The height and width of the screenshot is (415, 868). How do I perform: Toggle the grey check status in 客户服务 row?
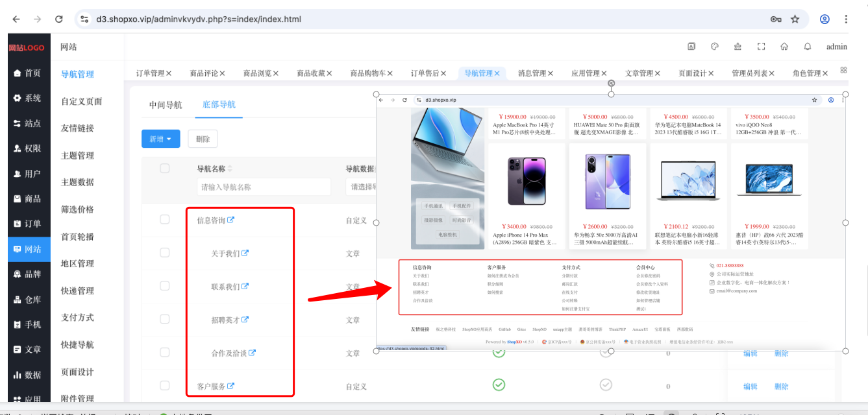tap(606, 385)
